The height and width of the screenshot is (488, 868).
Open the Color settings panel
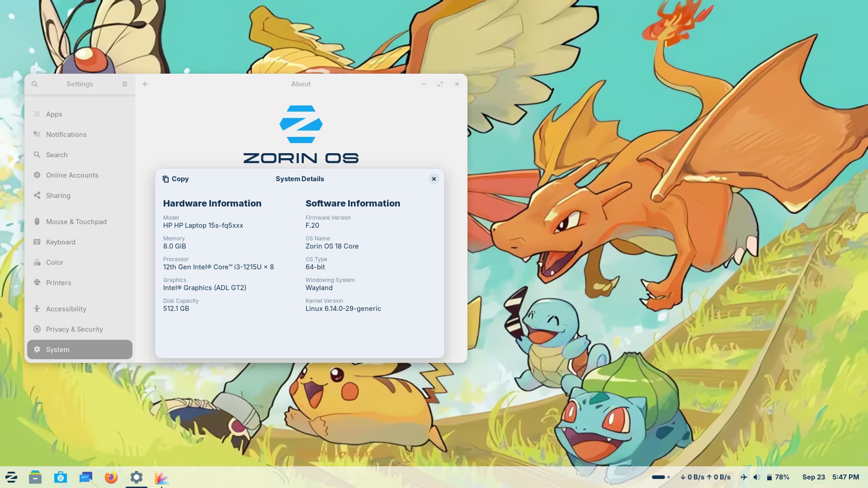pyautogui.click(x=54, y=263)
